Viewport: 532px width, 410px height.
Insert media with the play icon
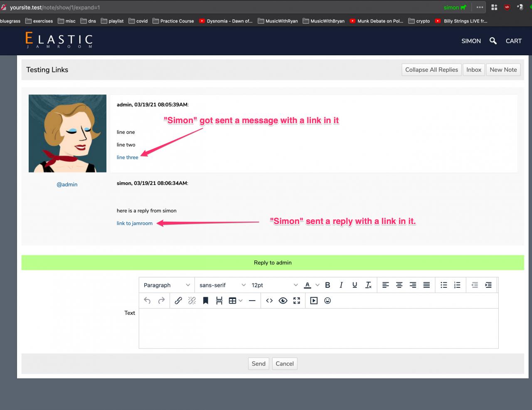pyautogui.click(x=314, y=301)
